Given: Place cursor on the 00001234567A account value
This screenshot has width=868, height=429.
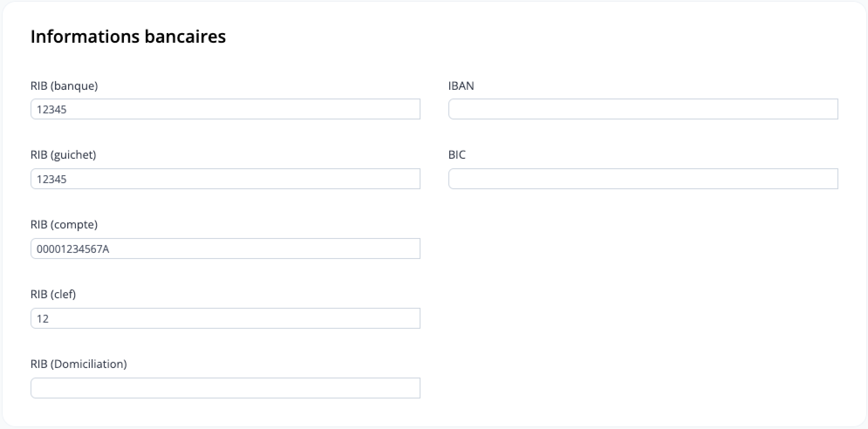Looking at the screenshot, I should tap(73, 249).
